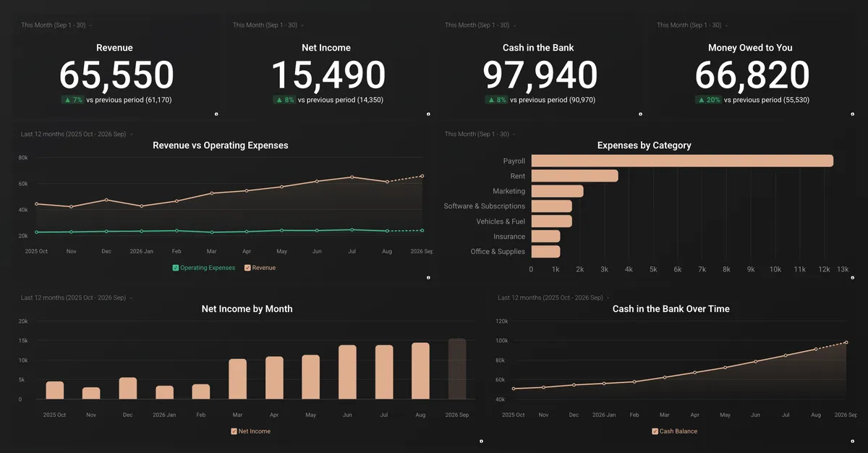This screenshot has height=453, width=868.
Task: Click the Cash in the Bank value 97,940
Action: coord(540,75)
